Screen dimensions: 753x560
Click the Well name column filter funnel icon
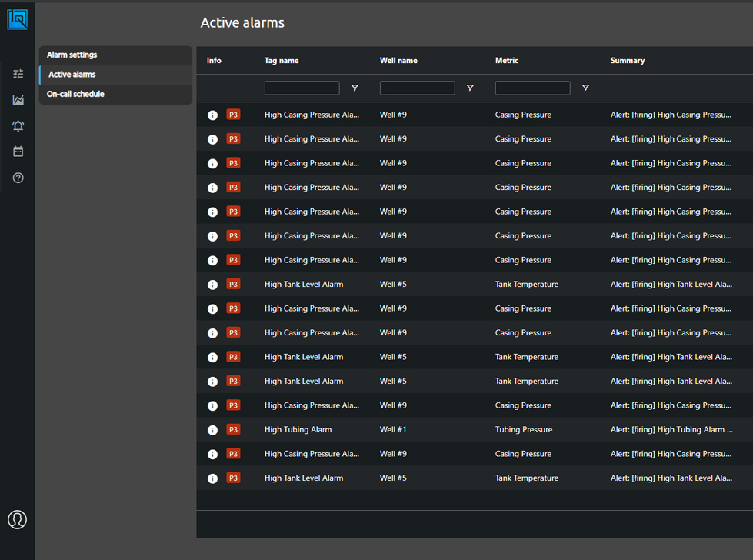pyautogui.click(x=470, y=88)
